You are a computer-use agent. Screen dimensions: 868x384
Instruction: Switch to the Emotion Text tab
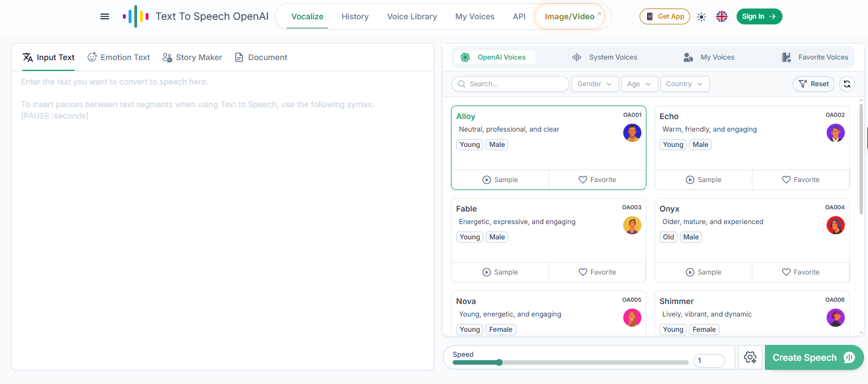(119, 57)
